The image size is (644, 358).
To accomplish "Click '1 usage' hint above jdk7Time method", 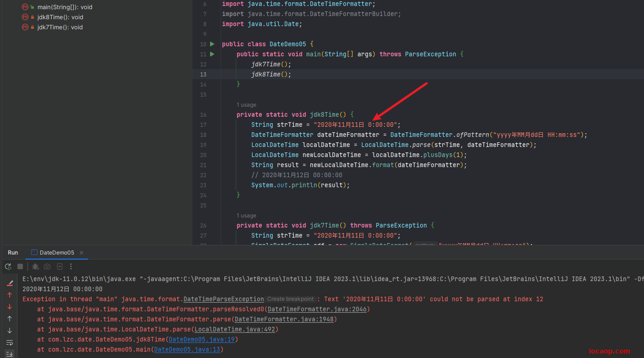I will pyautogui.click(x=246, y=216).
